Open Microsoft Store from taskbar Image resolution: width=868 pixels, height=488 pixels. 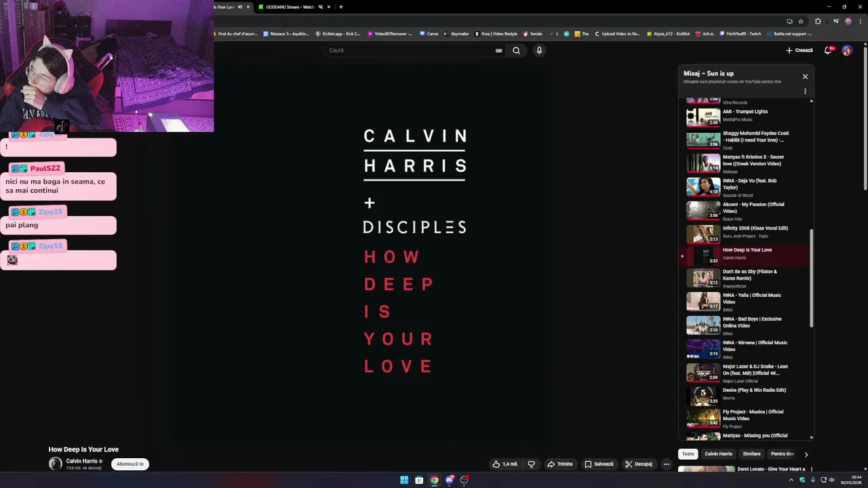[419, 480]
